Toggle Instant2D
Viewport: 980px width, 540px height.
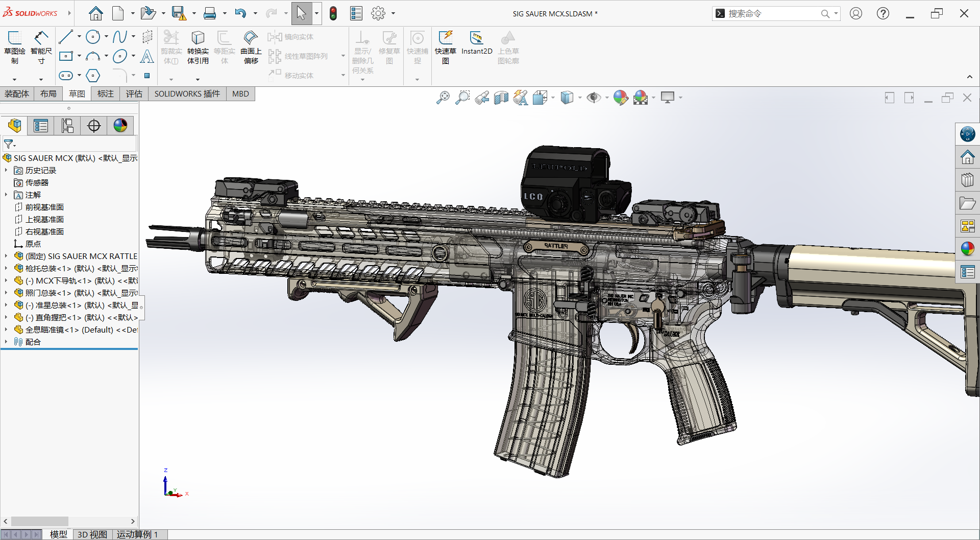tap(477, 43)
